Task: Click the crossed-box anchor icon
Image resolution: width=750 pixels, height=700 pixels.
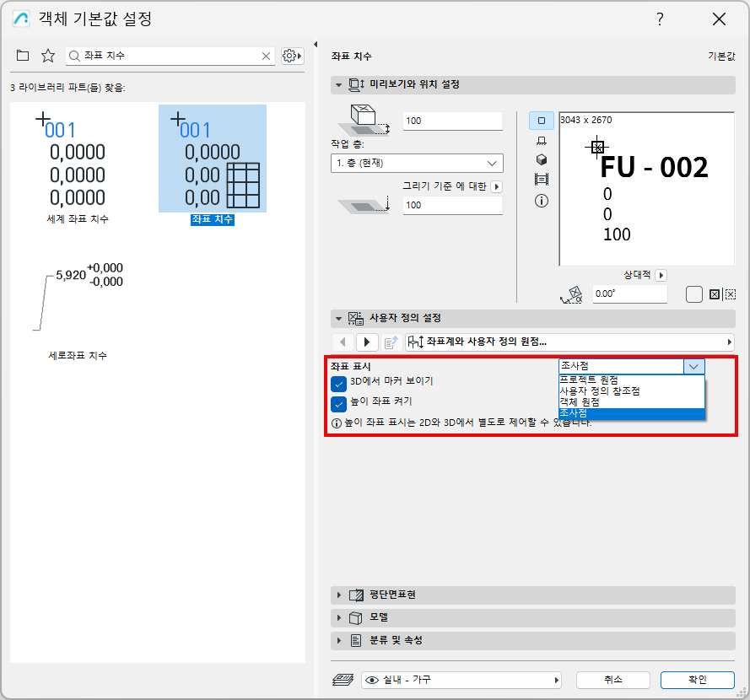Action: coord(714,294)
